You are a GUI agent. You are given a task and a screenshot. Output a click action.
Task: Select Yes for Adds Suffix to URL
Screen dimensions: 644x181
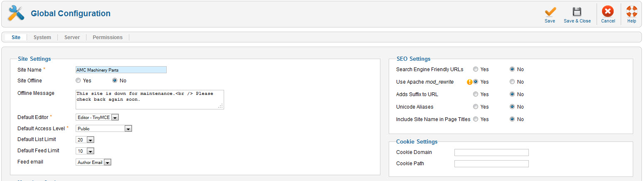click(x=476, y=94)
